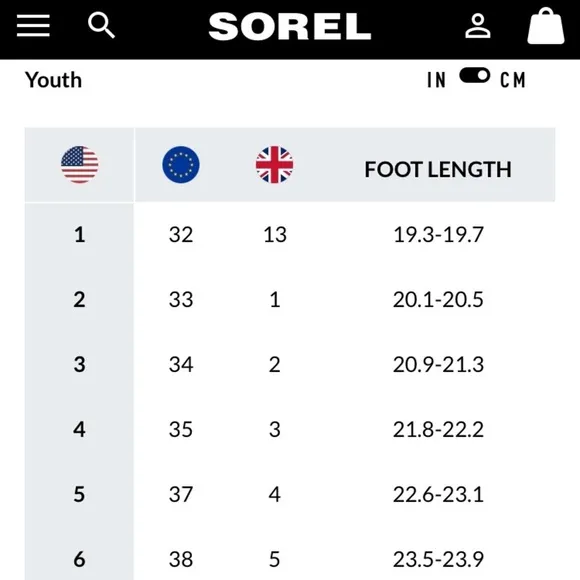Click the US flag column icon
The width and height of the screenshot is (580, 580).
(80, 164)
